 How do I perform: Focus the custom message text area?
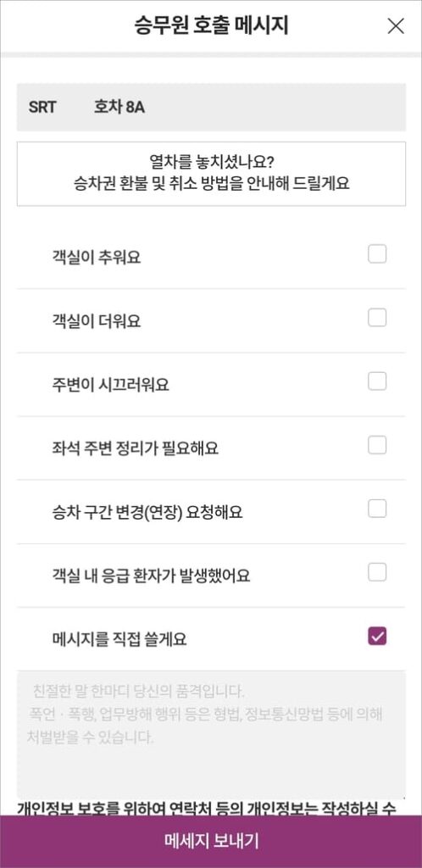211,735
